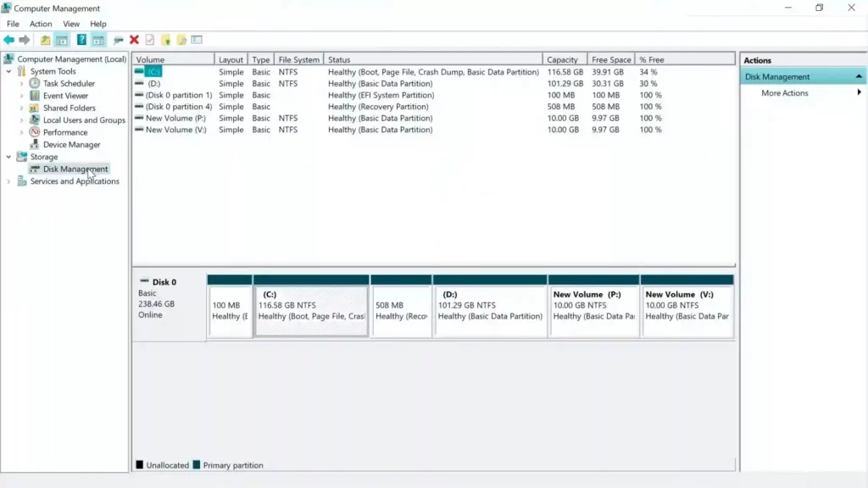Click the Device Manager icon in tree

34,144
